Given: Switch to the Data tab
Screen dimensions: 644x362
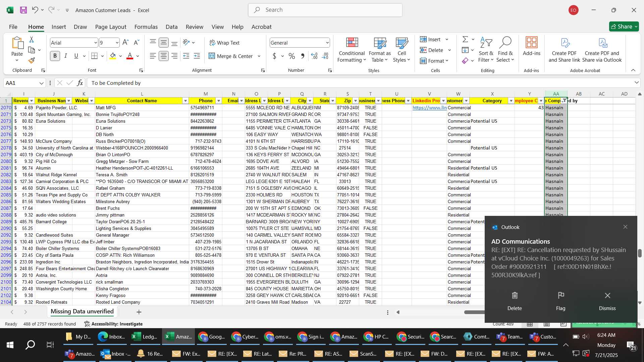Looking at the screenshot, I should pos(171,27).
